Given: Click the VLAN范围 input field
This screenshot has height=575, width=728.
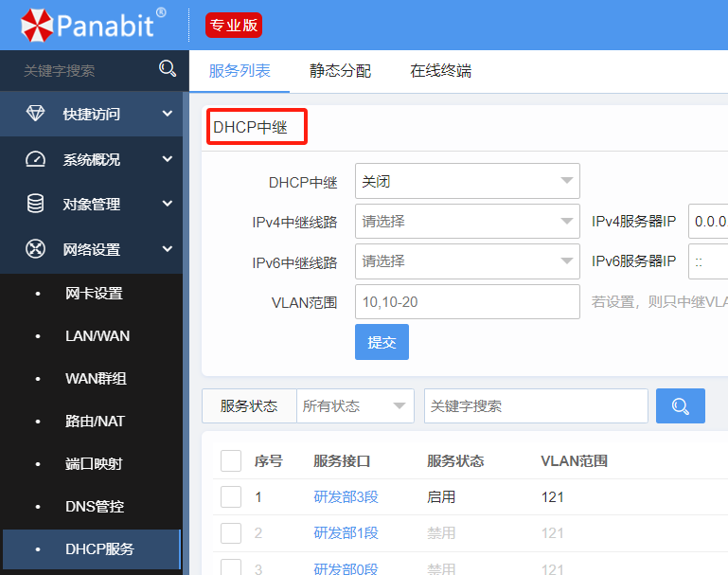Looking at the screenshot, I should coord(467,302).
